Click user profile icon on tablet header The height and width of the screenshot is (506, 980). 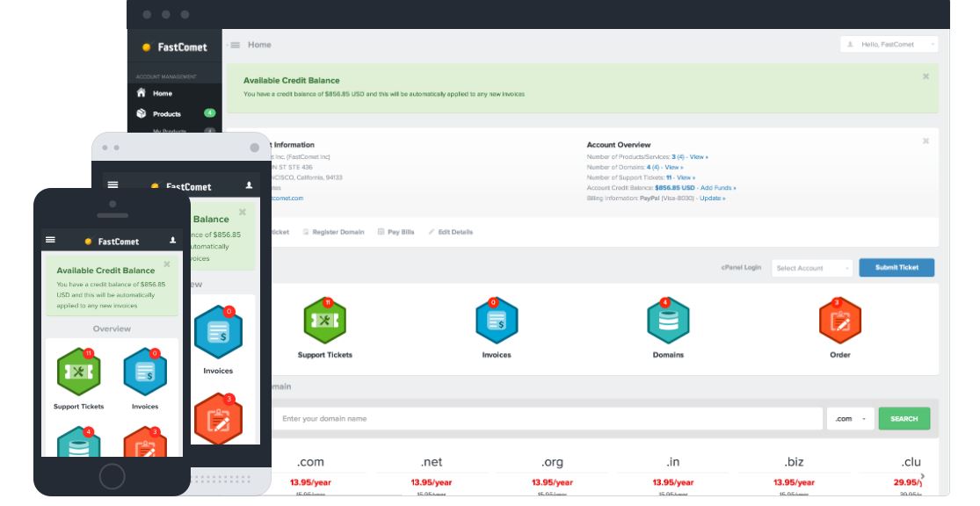tap(249, 184)
